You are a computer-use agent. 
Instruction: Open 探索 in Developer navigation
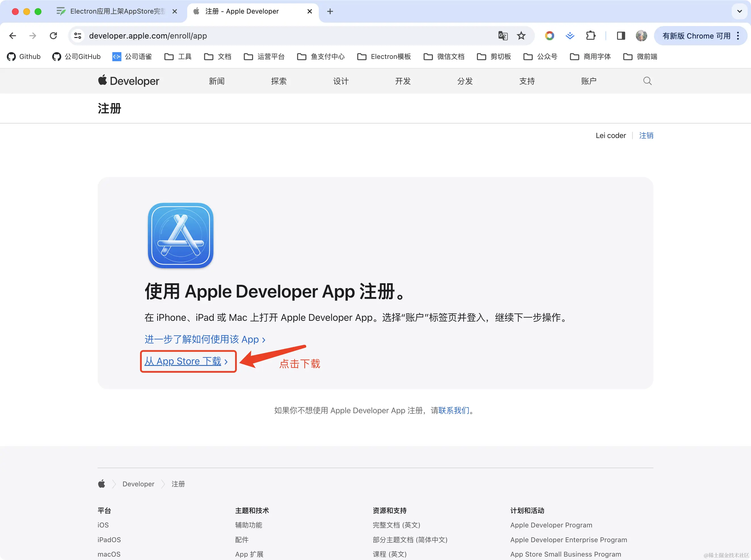pyautogui.click(x=279, y=81)
